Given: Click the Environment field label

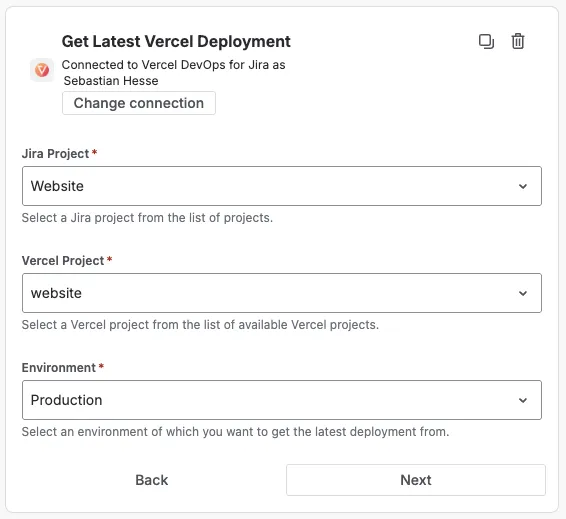Looking at the screenshot, I should click(x=59, y=367).
